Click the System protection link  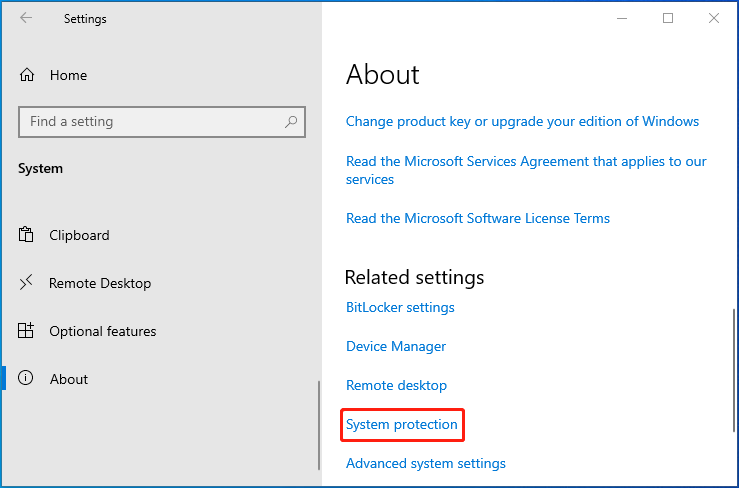tap(402, 425)
